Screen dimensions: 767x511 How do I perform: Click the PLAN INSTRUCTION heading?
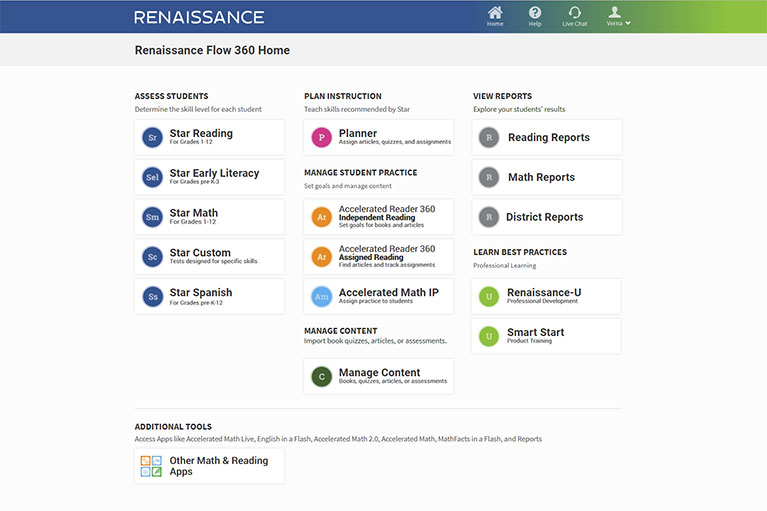pyautogui.click(x=343, y=96)
